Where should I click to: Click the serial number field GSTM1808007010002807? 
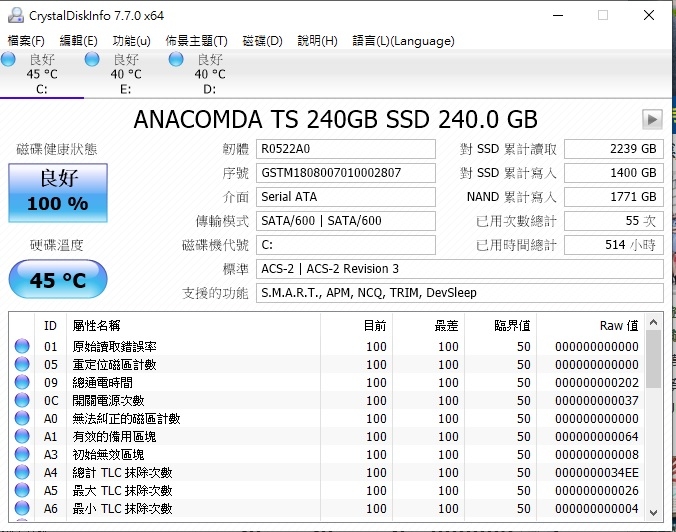point(346,173)
